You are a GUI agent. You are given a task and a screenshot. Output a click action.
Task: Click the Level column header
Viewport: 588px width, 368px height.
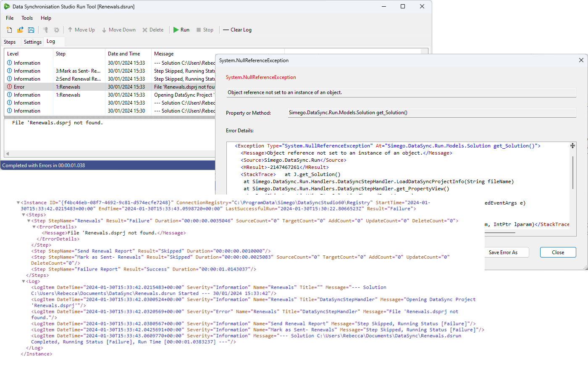(x=29, y=54)
